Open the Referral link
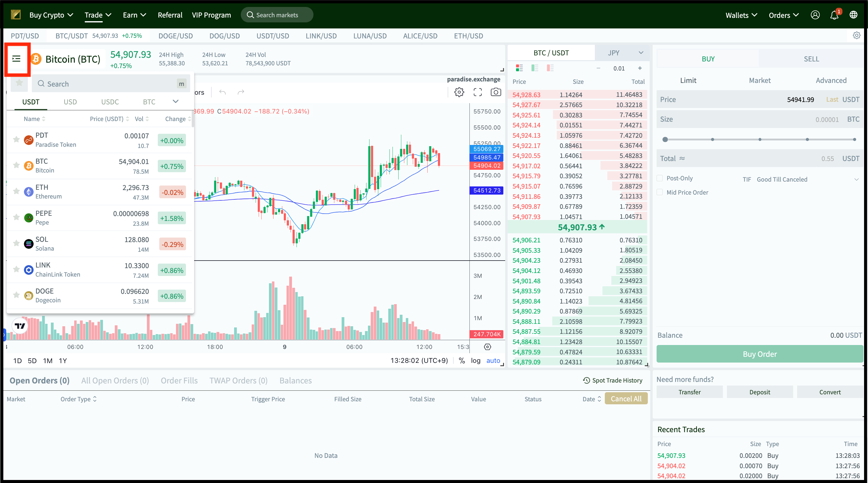868x483 pixels. coord(170,15)
